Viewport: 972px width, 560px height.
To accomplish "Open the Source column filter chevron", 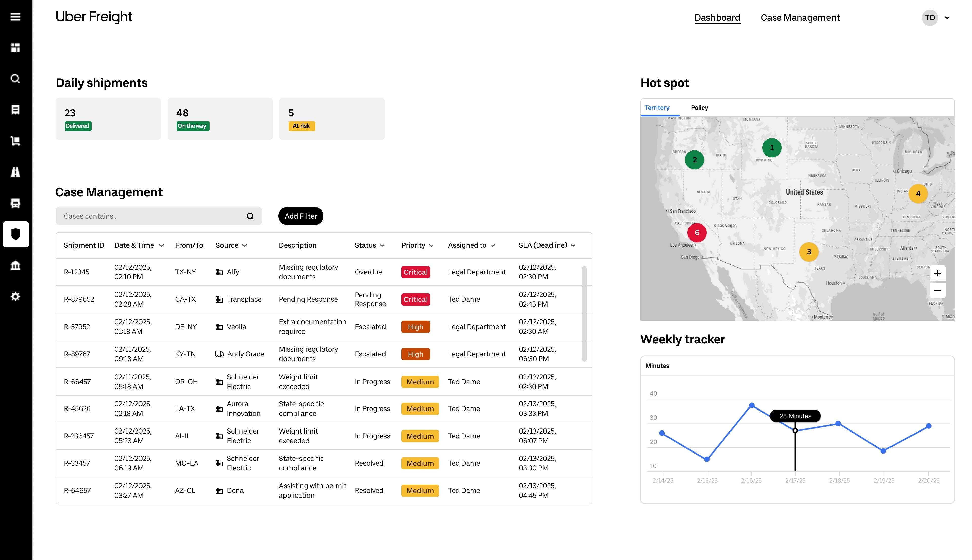I will click(x=244, y=245).
